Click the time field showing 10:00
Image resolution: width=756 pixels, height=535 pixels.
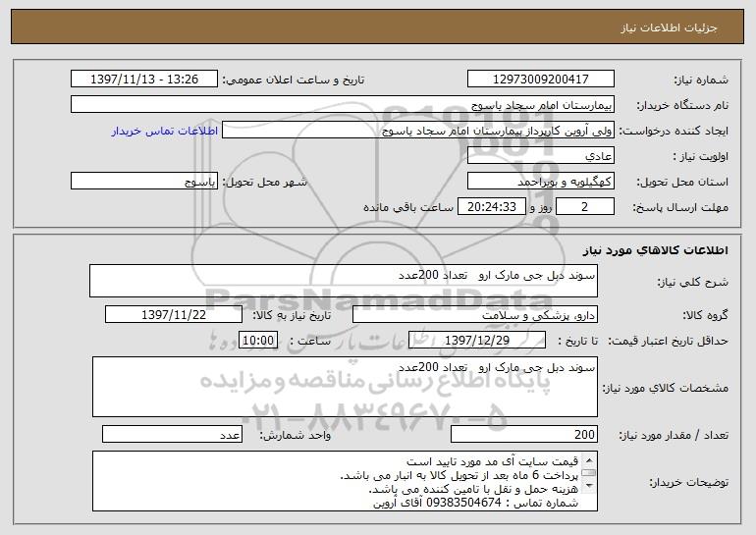click(258, 341)
